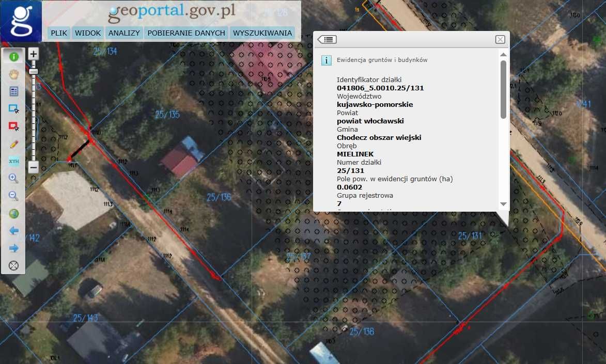Click the geoportal g logo
Viewport: 606px width, 364px height.
click(x=21, y=21)
